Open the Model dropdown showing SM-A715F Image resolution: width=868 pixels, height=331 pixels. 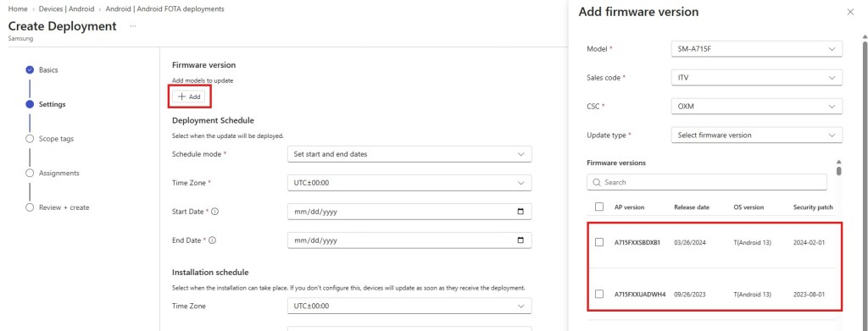(x=757, y=48)
